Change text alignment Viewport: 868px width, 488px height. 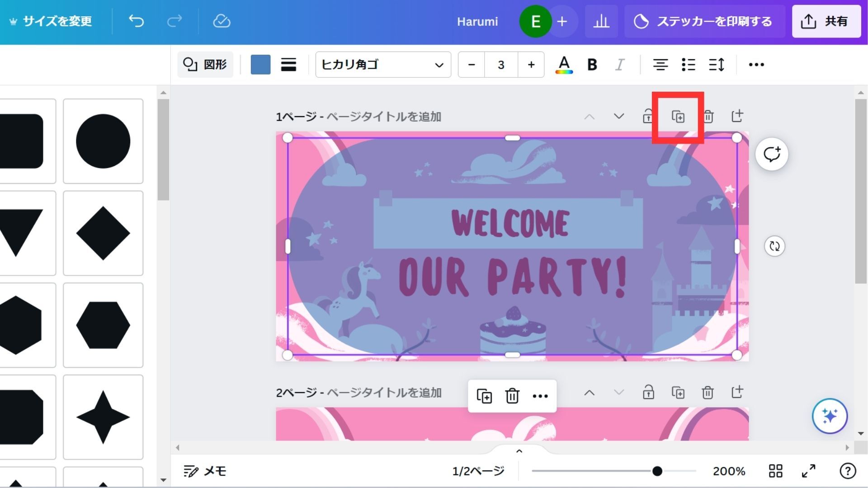(x=660, y=65)
